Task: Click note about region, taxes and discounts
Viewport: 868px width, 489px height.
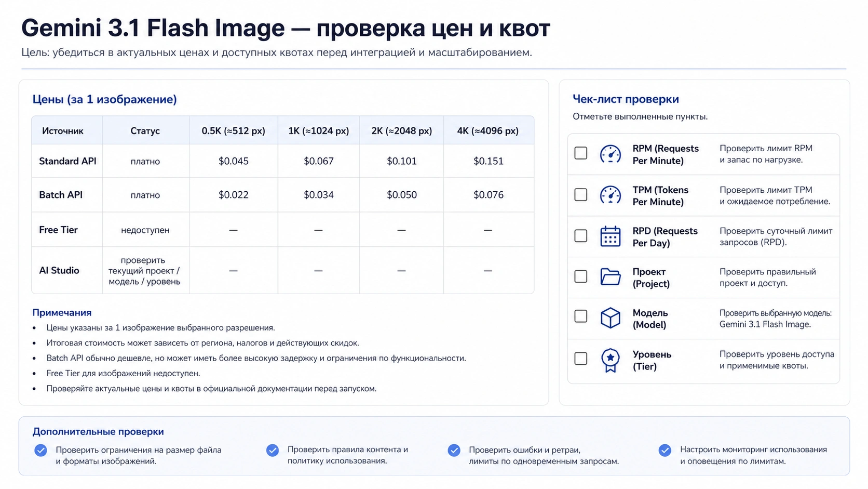Action: click(x=202, y=343)
